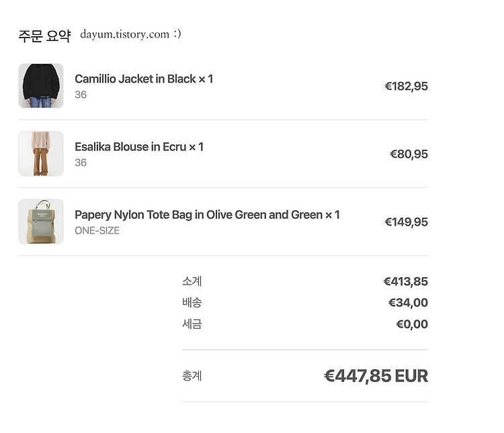504x433 pixels.
Task: Click the Camillio Jacket product thumbnail
Action: [x=41, y=86]
